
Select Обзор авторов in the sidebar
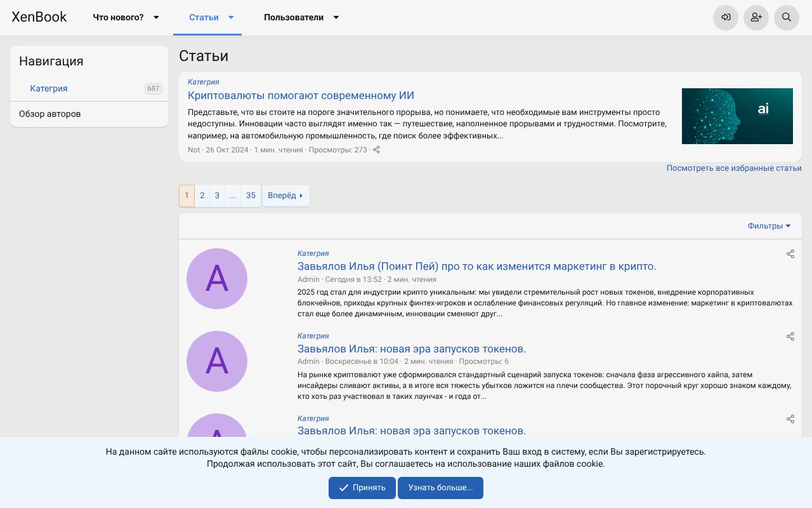coord(49,114)
